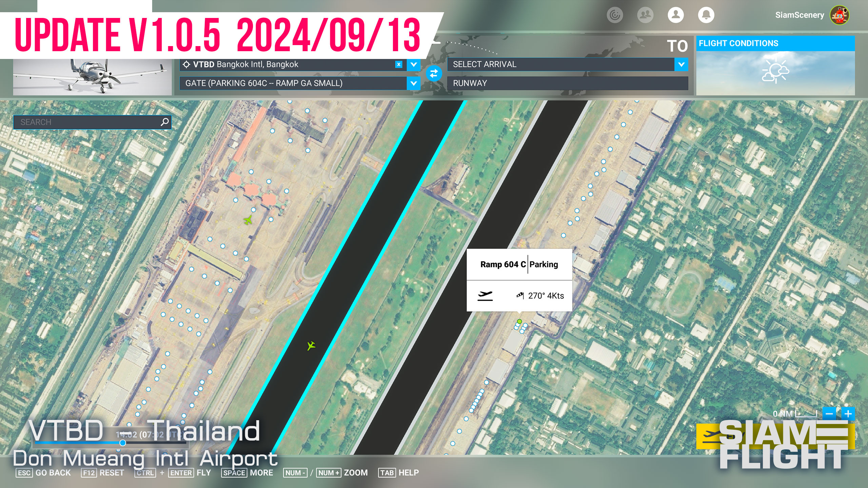The width and height of the screenshot is (868, 488).
Task: Click NUM + zoom key hint
Action: 329,473
